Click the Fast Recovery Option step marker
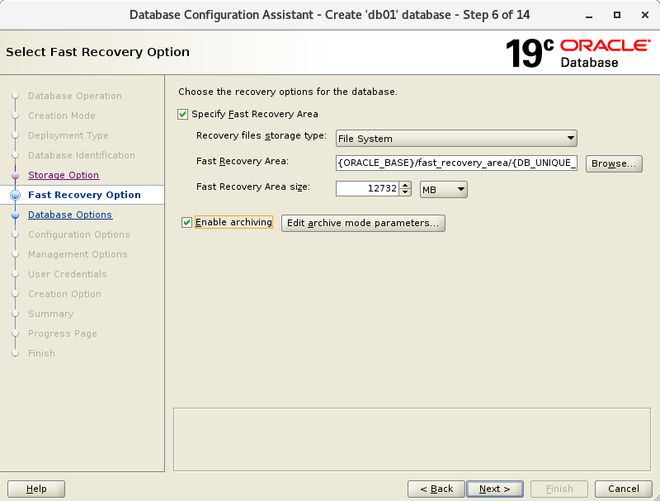Image resolution: width=660 pixels, height=501 pixels. pyautogui.click(x=16, y=195)
